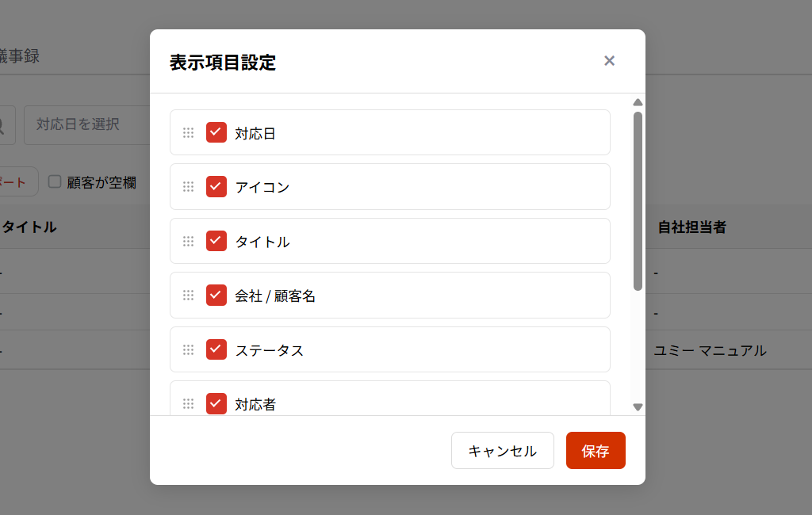Click the drag handle beside 対応日
The width and height of the screenshot is (812, 515).
188,133
